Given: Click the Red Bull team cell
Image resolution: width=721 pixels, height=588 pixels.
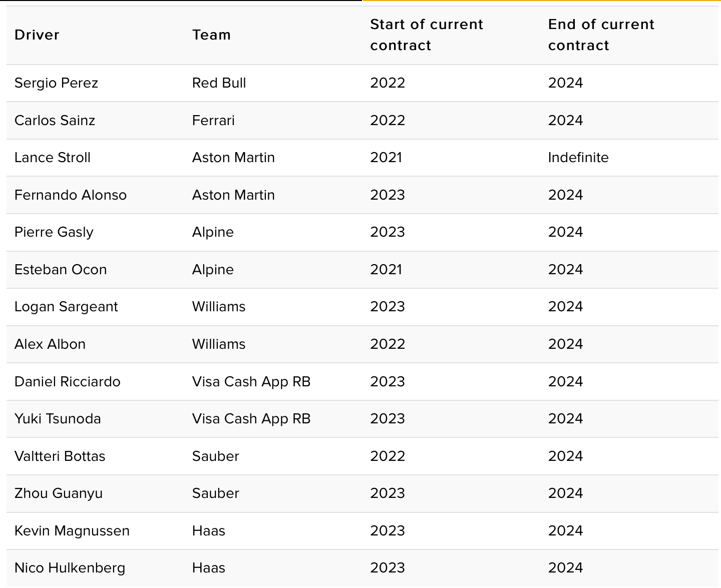Looking at the screenshot, I should pos(219,83).
